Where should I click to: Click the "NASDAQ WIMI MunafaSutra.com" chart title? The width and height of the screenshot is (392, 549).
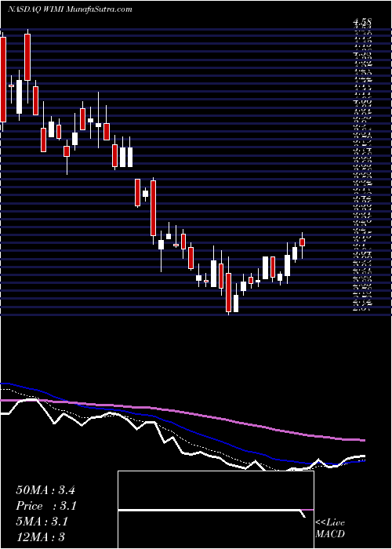pos(70,9)
